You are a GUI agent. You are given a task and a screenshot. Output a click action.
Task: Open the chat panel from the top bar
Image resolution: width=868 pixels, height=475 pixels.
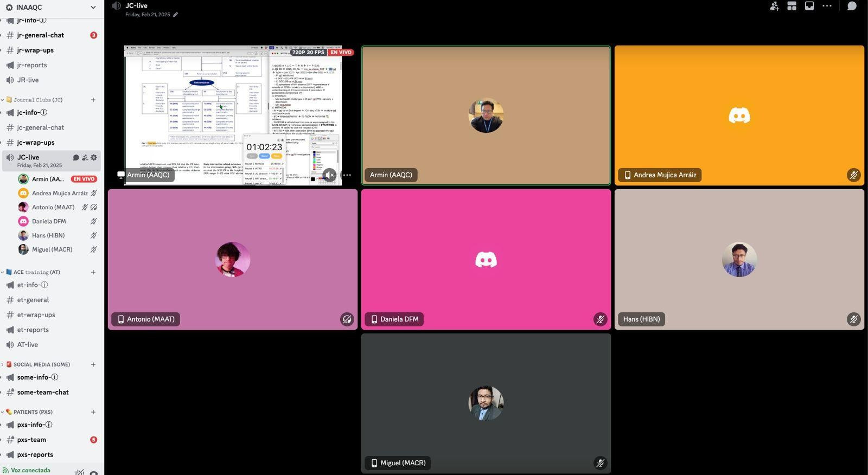click(852, 6)
